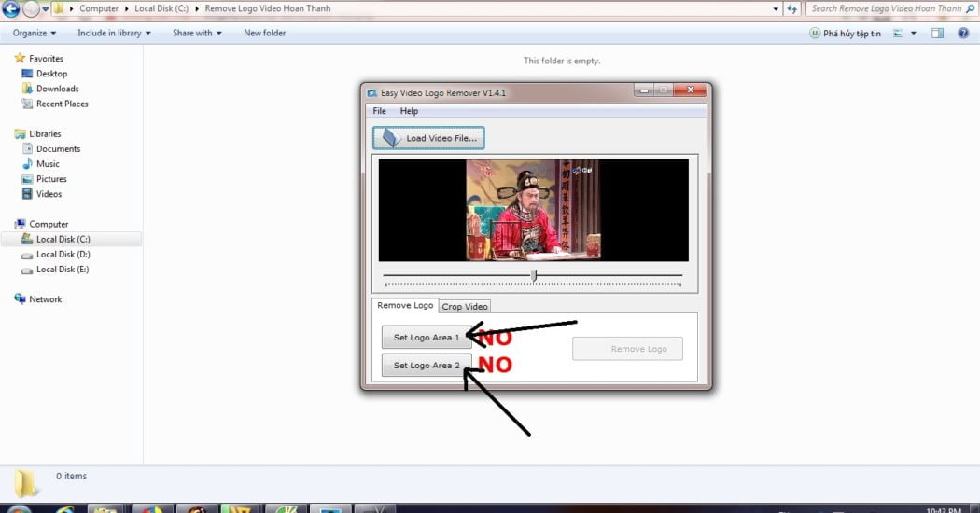Open the Include in library dropdown
Viewport: 980px width, 513px height.
[114, 34]
